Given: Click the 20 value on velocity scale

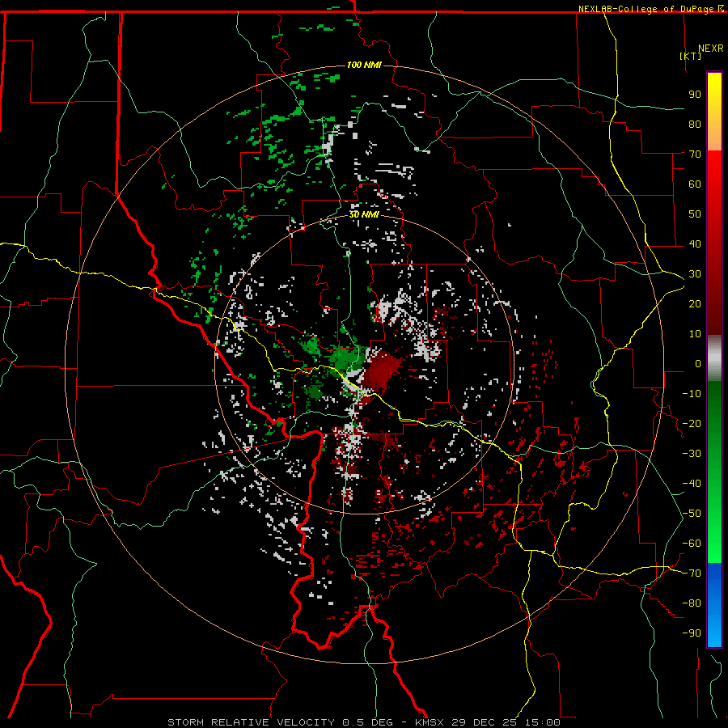Looking at the screenshot, I should (695, 303).
